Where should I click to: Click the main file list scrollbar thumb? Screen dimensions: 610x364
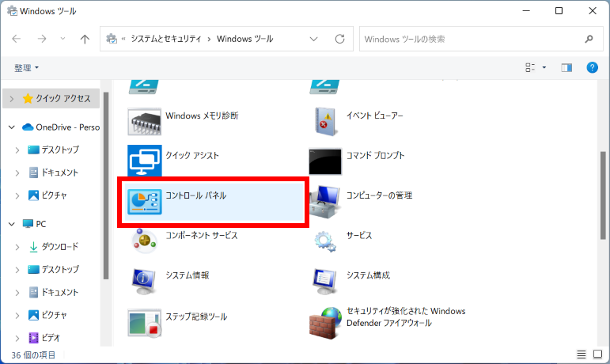603,195
